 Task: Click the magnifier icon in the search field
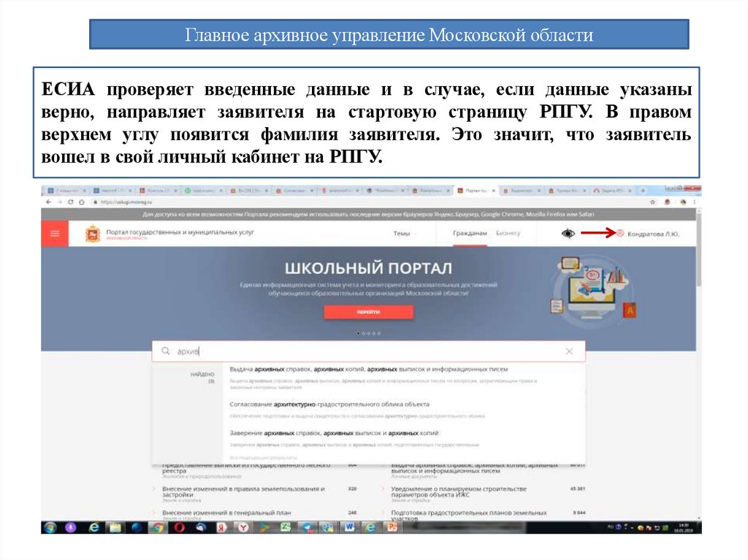pyautogui.click(x=166, y=350)
